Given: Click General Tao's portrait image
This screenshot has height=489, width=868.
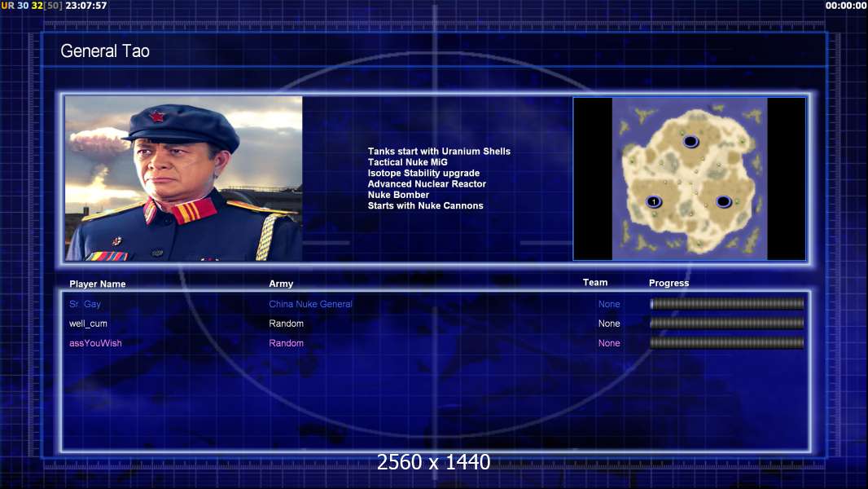Looking at the screenshot, I should pos(184,178).
